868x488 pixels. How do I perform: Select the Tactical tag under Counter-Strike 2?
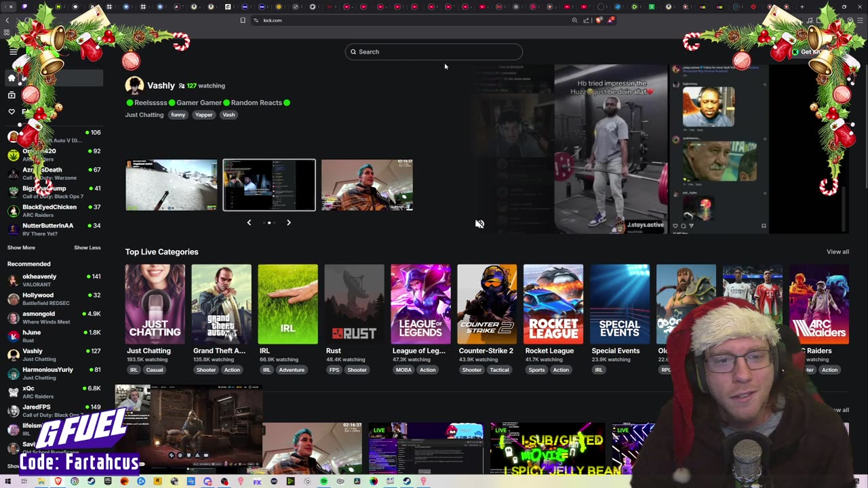pos(499,370)
